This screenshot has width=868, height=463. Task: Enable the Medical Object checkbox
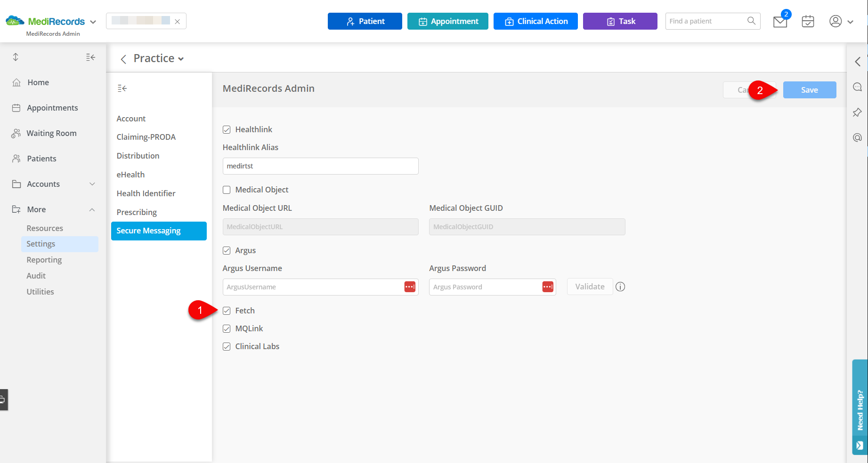[x=227, y=190]
